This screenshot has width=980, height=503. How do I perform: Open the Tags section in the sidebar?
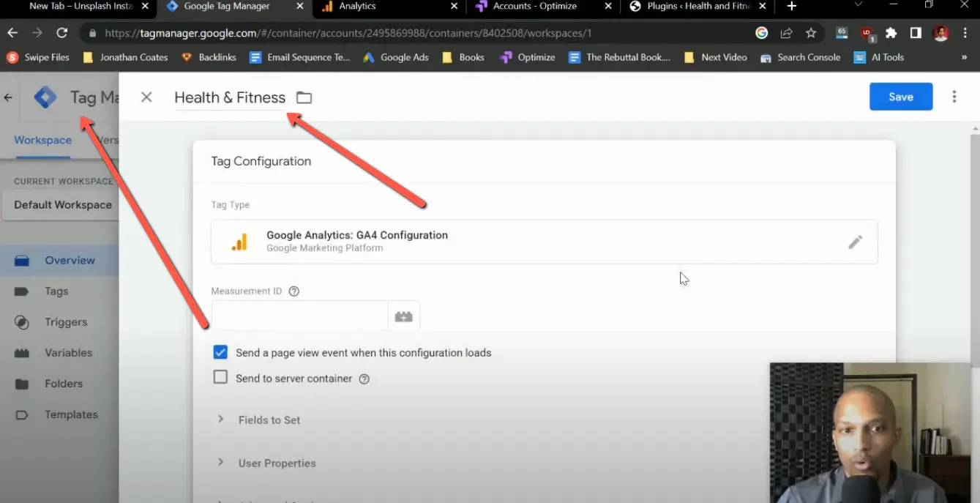(x=56, y=291)
